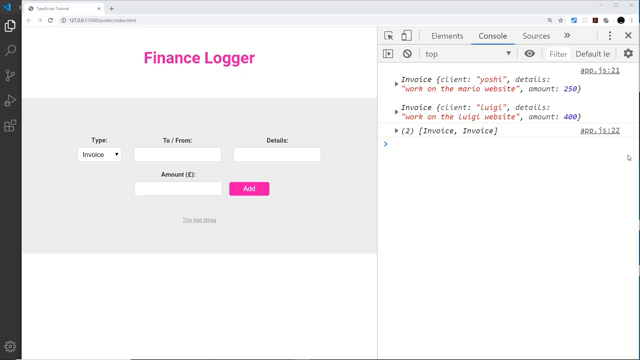
Task: Open console settings gear
Action: (x=628, y=53)
